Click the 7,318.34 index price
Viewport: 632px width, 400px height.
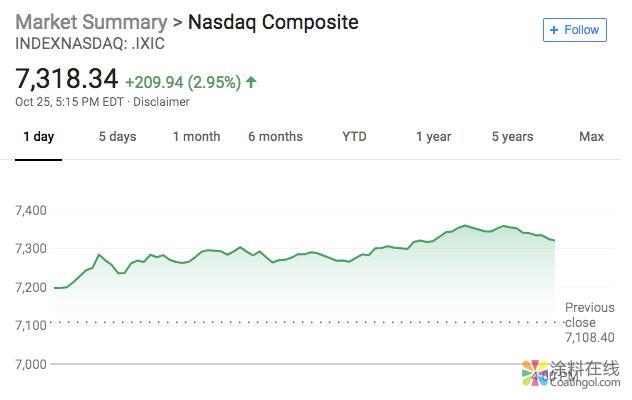(x=67, y=78)
